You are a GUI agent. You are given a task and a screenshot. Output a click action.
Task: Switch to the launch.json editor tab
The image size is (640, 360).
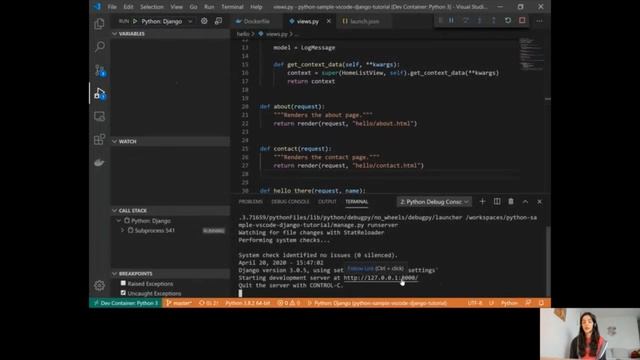click(364, 21)
